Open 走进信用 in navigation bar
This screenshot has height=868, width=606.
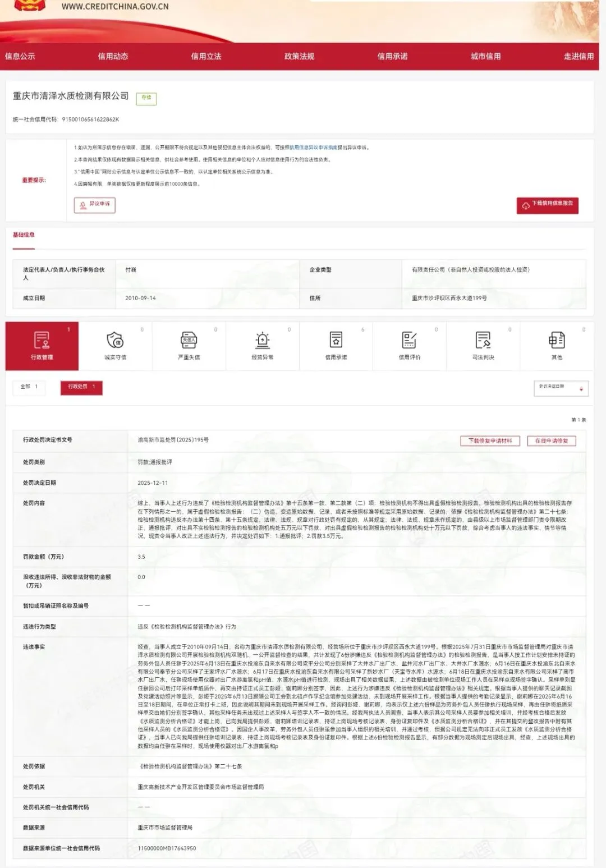coord(579,56)
